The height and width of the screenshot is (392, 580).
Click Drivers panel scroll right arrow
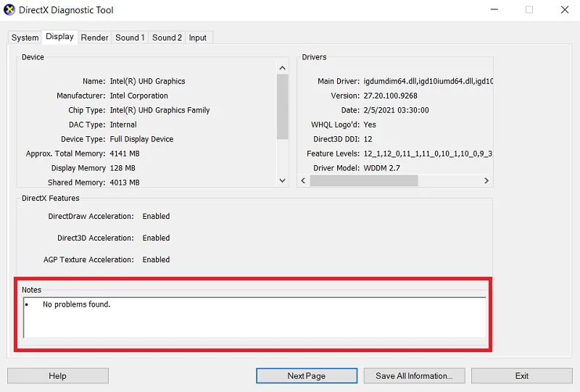click(486, 180)
